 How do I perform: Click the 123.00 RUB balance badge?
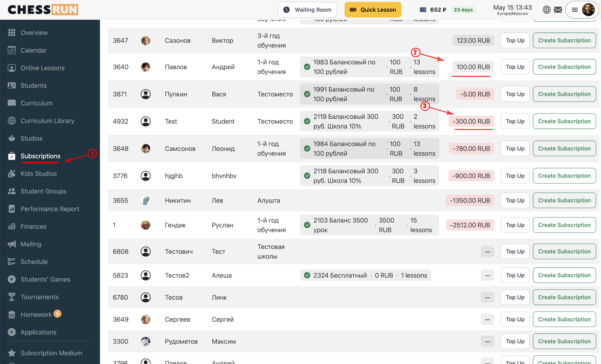[x=473, y=40]
